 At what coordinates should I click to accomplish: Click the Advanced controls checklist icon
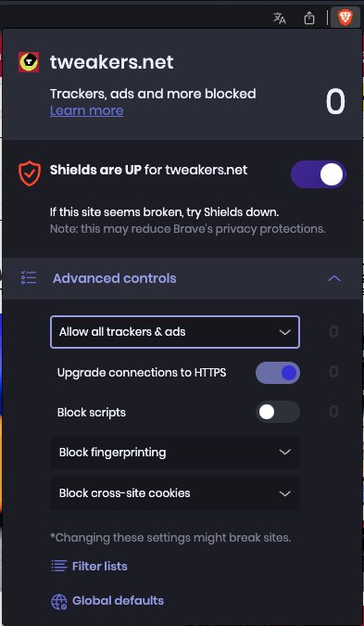point(29,278)
